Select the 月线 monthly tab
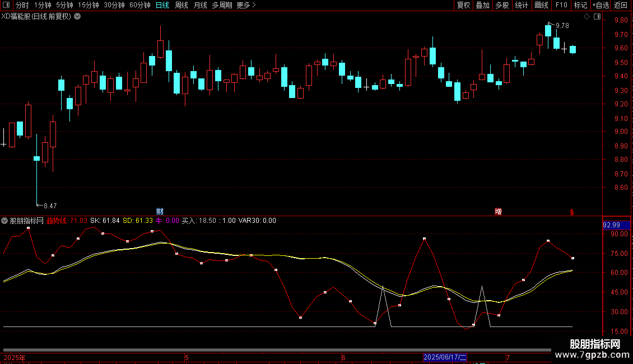The image size is (633, 364). tap(200, 5)
